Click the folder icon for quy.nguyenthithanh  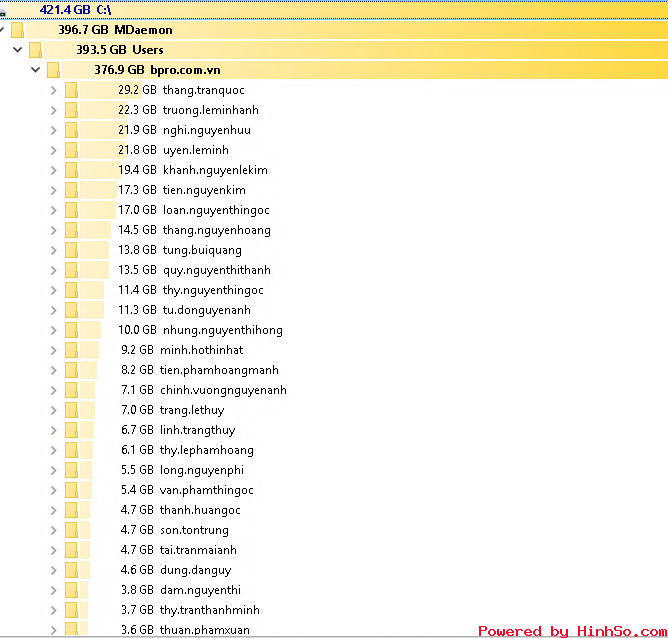tap(71, 270)
